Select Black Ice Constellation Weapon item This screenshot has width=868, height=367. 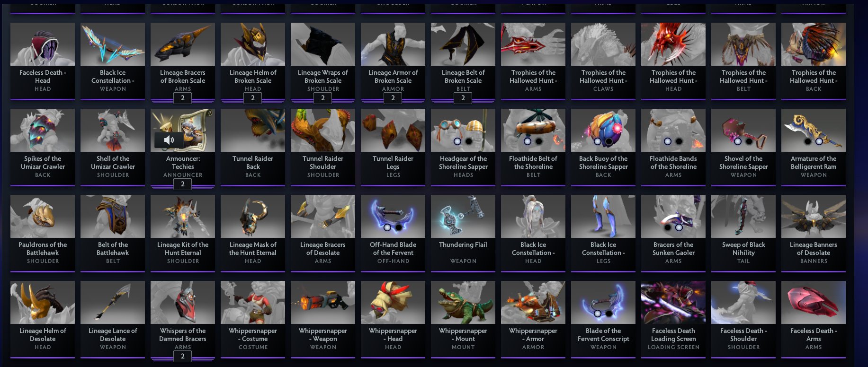(x=113, y=61)
